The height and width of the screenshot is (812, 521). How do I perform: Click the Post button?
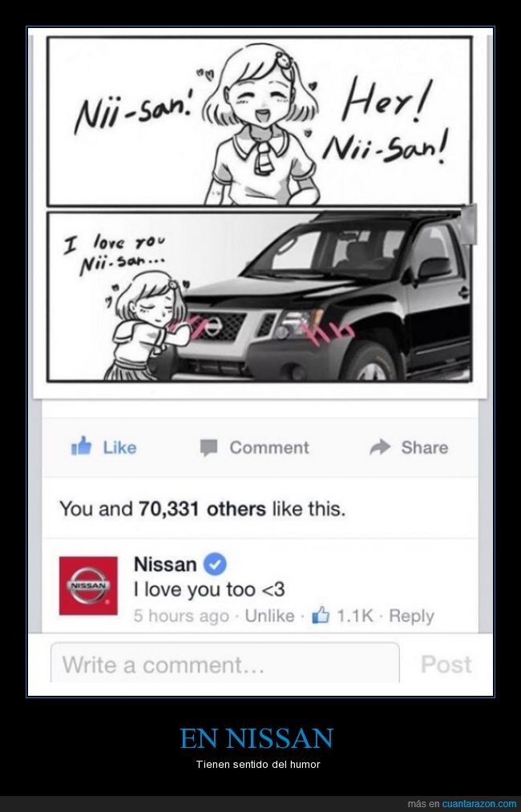pyautogui.click(x=446, y=664)
